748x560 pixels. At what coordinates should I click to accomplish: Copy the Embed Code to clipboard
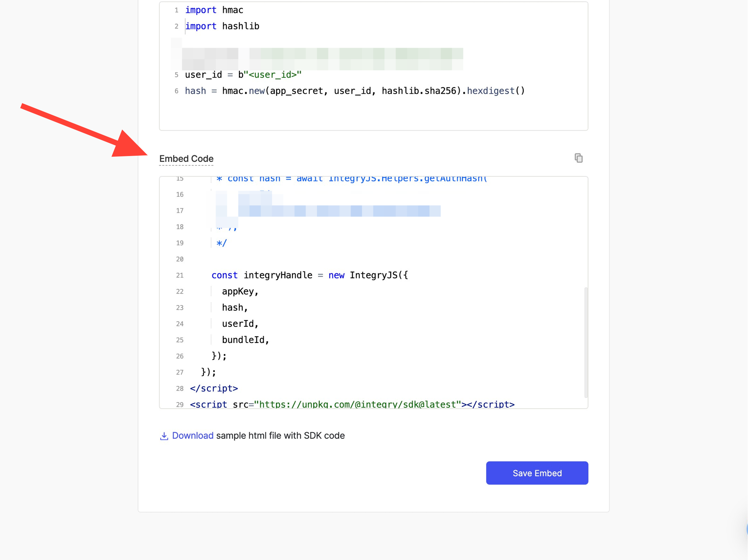[x=578, y=158]
